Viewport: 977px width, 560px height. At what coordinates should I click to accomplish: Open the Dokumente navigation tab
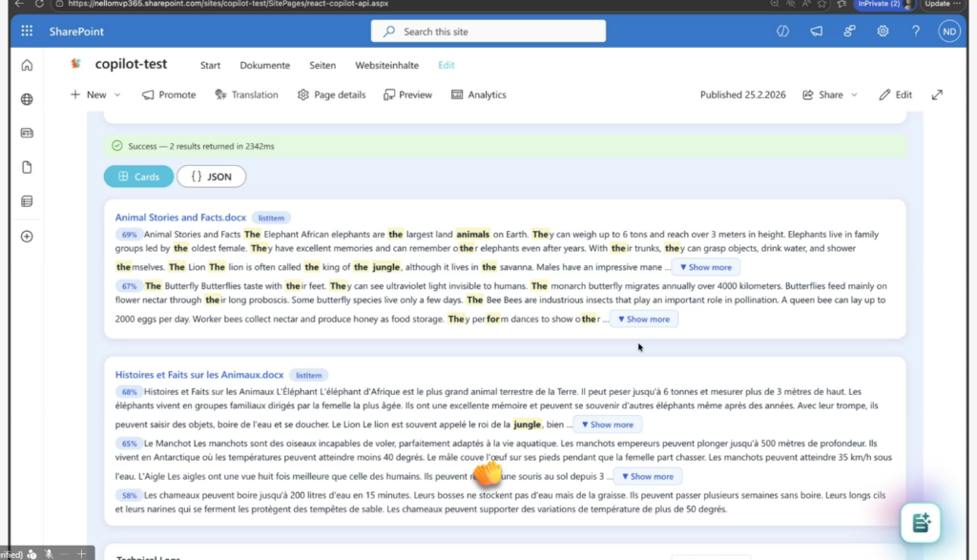point(264,65)
